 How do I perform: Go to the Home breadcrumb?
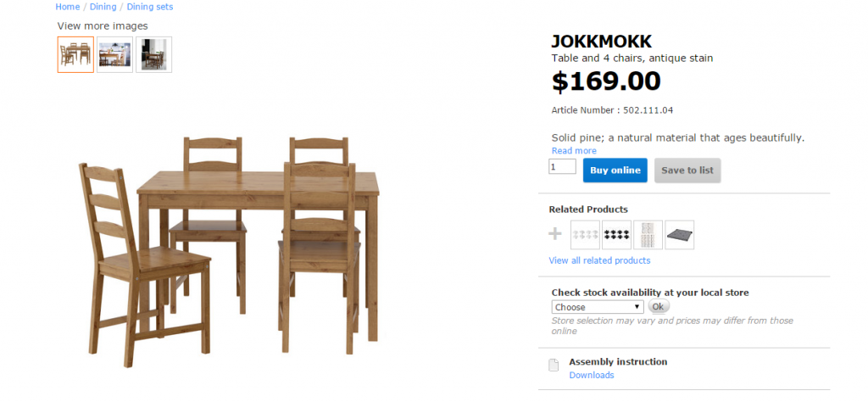pyautogui.click(x=68, y=7)
